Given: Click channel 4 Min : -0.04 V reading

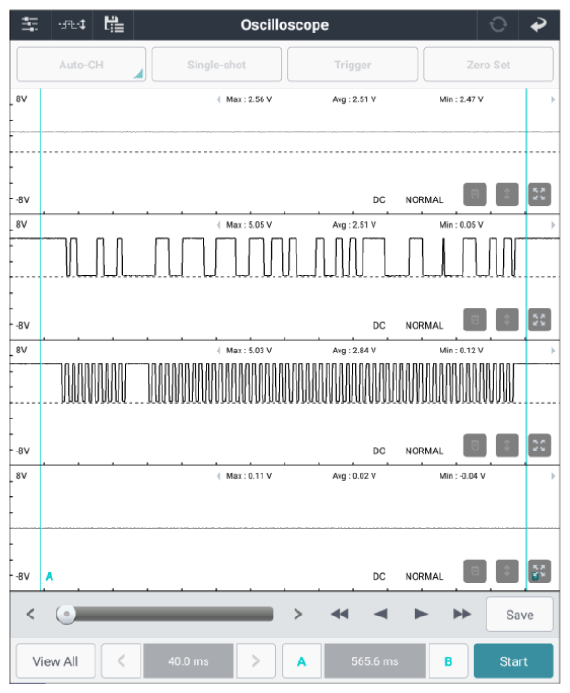Looking at the screenshot, I should tap(462, 476).
